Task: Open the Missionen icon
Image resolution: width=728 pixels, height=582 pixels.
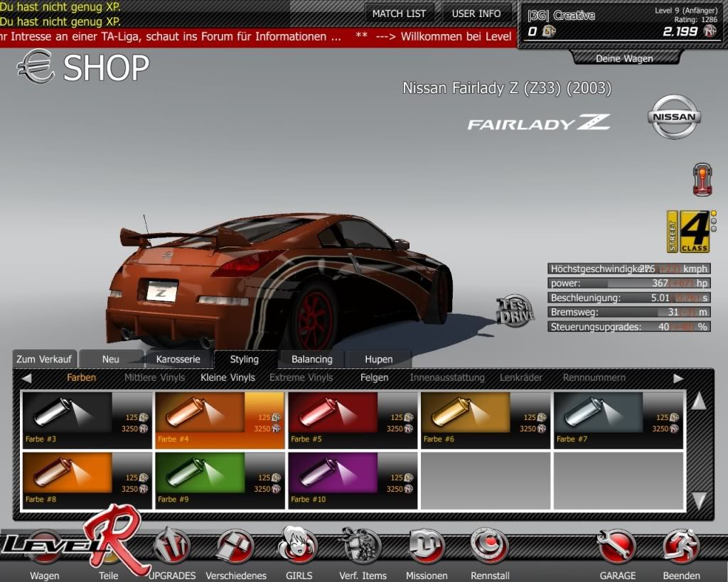Action: click(x=426, y=547)
